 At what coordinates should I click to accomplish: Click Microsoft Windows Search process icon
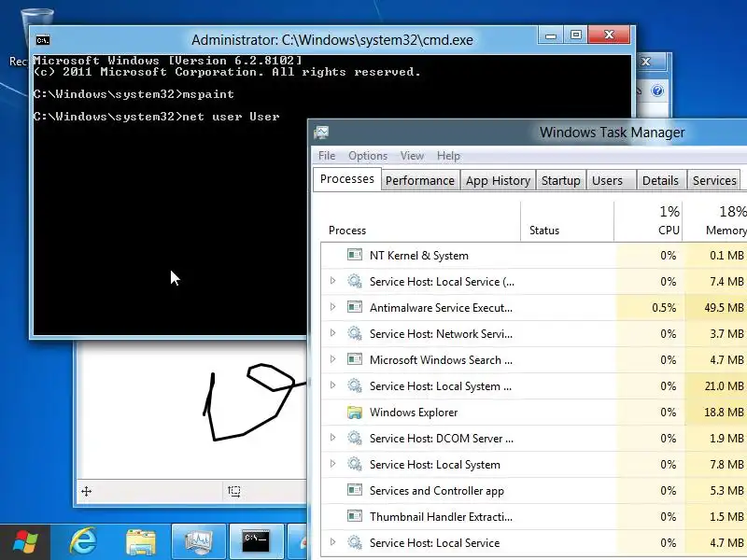coord(355,359)
